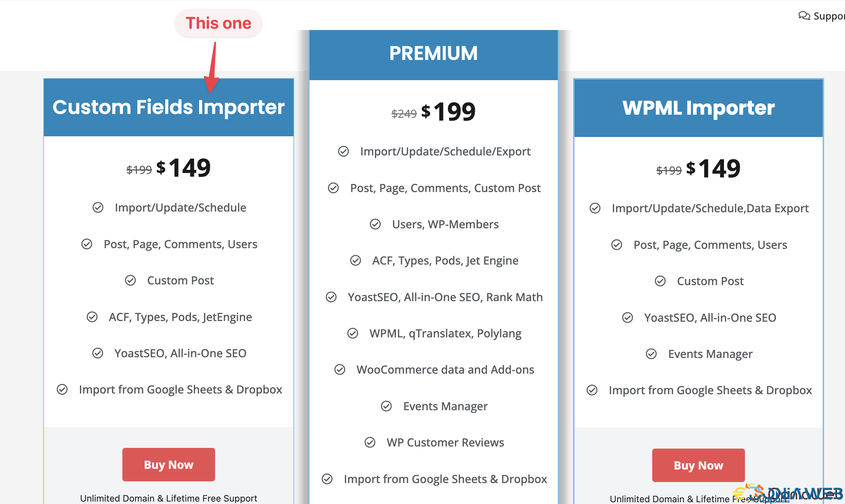Click check icon beside WooCommerce data and Add-ons
This screenshot has height=504, width=845.
pyautogui.click(x=340, y=369)
